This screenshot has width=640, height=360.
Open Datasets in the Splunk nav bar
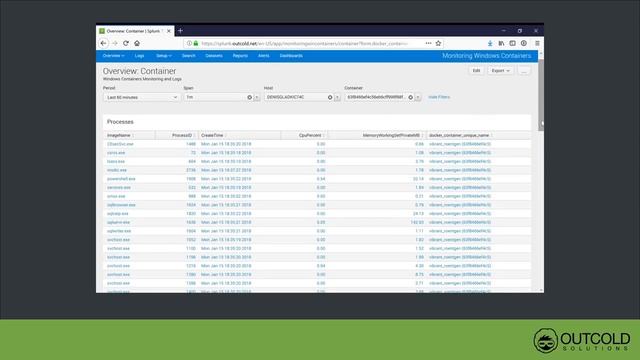(x=214, y=56)
